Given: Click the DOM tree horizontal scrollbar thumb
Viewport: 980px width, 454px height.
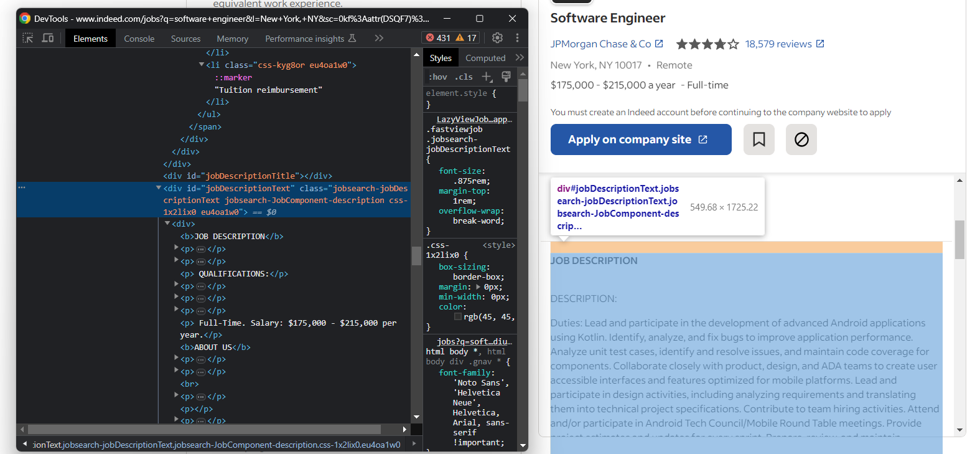Looking at the screenshot, I should click(204, 429).
